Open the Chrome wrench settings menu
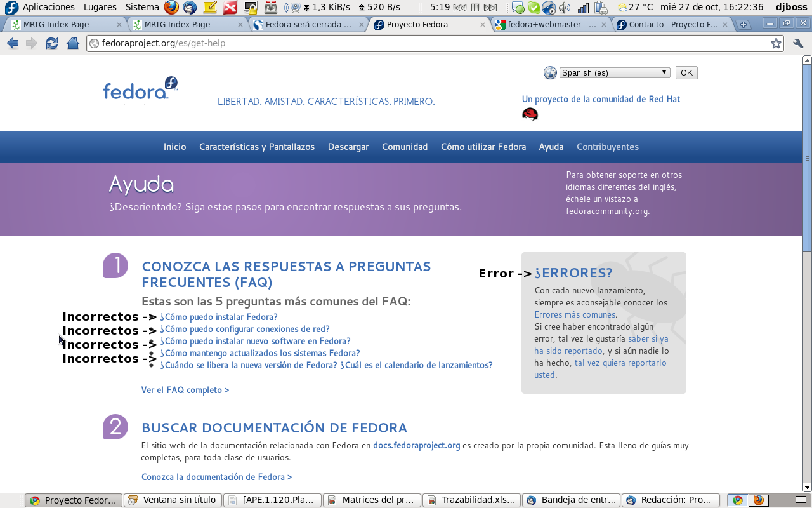Viewport: 812px width, 508px height. click(798, 43)
